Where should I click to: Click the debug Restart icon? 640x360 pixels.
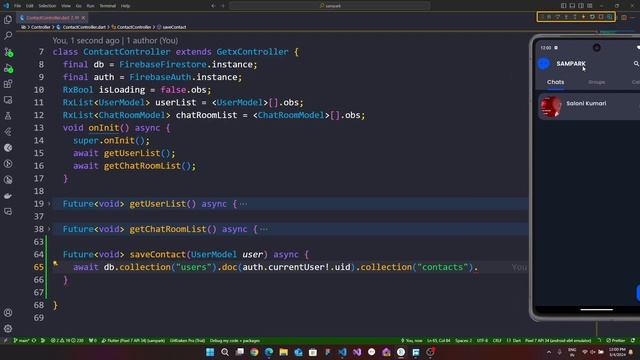pos(592,17)
